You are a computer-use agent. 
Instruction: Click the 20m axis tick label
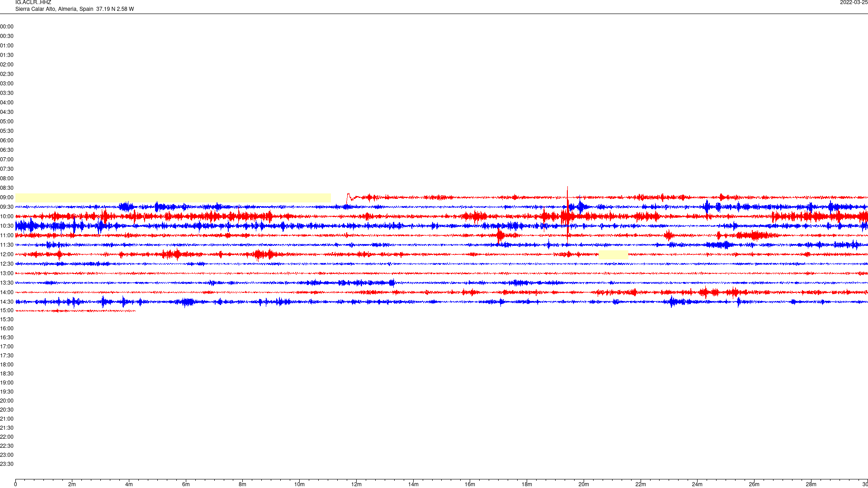click(584, 484)
